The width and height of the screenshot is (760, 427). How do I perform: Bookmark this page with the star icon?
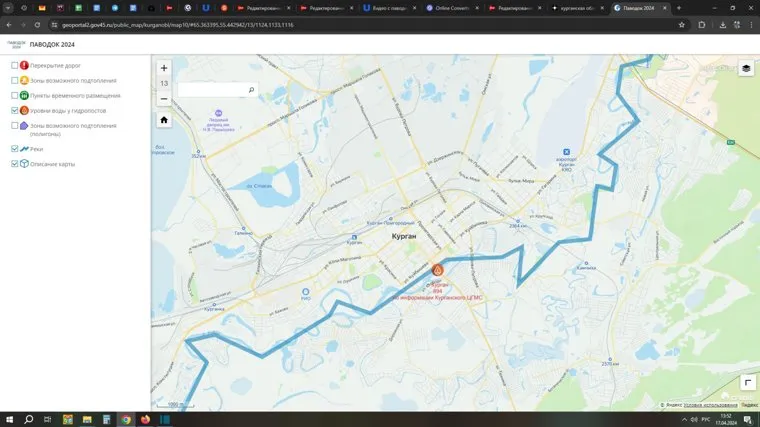681,24
